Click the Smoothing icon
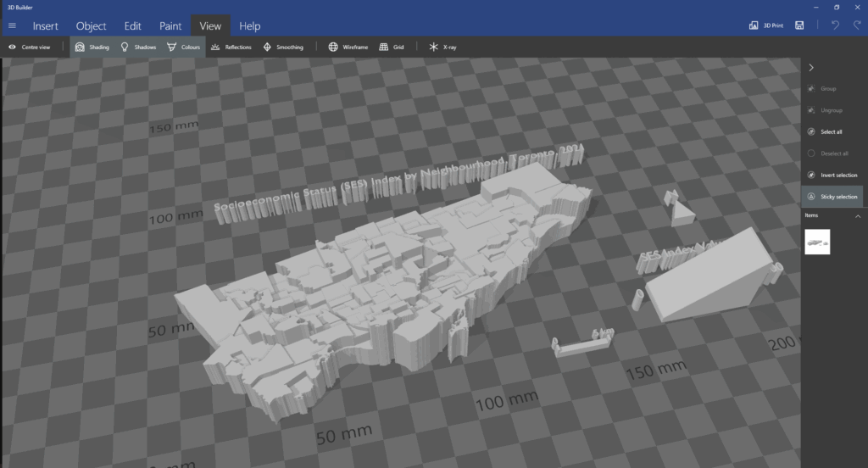 click(268, 47)
